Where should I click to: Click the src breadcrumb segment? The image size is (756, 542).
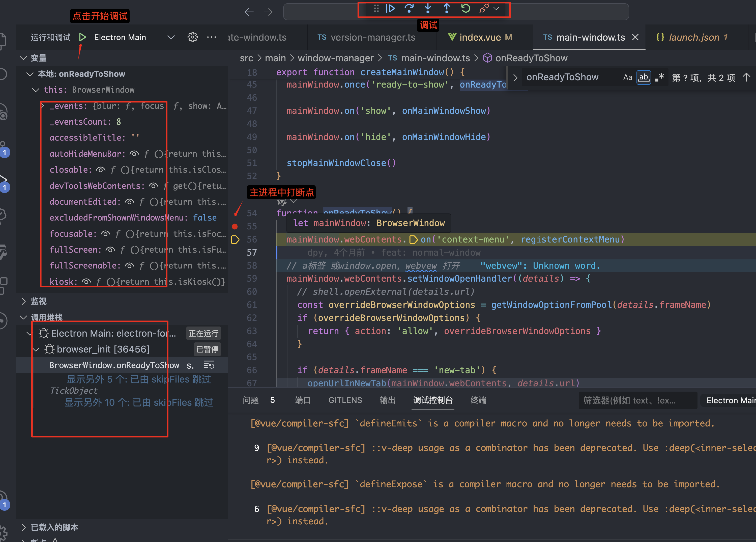click(246, 58)
